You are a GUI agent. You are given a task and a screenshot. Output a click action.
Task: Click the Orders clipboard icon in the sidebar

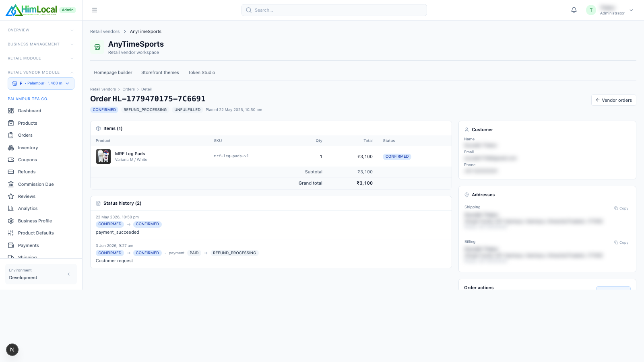point(11,135)
